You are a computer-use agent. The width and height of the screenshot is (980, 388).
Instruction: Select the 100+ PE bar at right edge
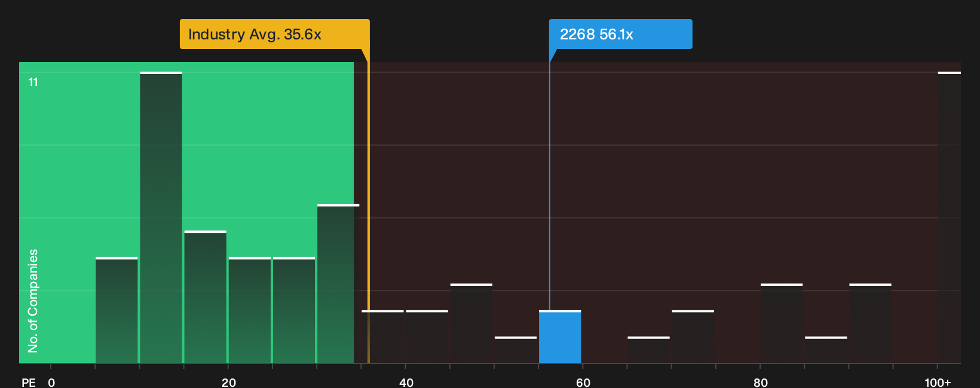(950, 217)
